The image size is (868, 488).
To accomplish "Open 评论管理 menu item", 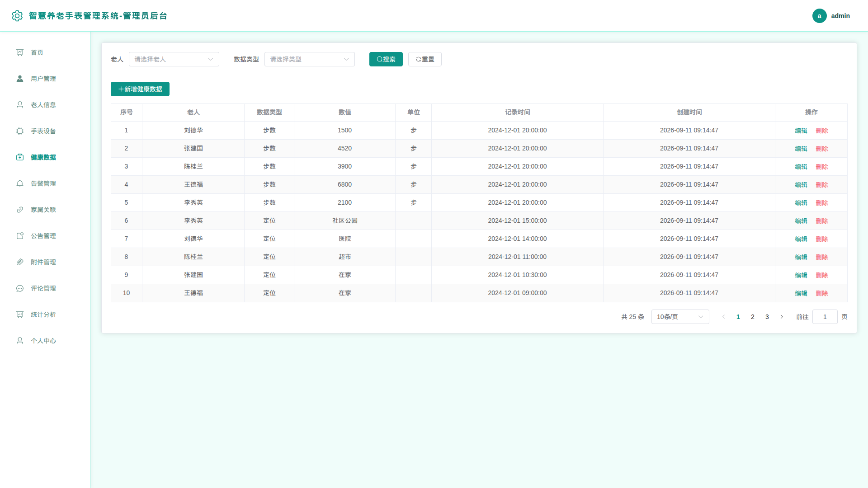I will (45, 288).
